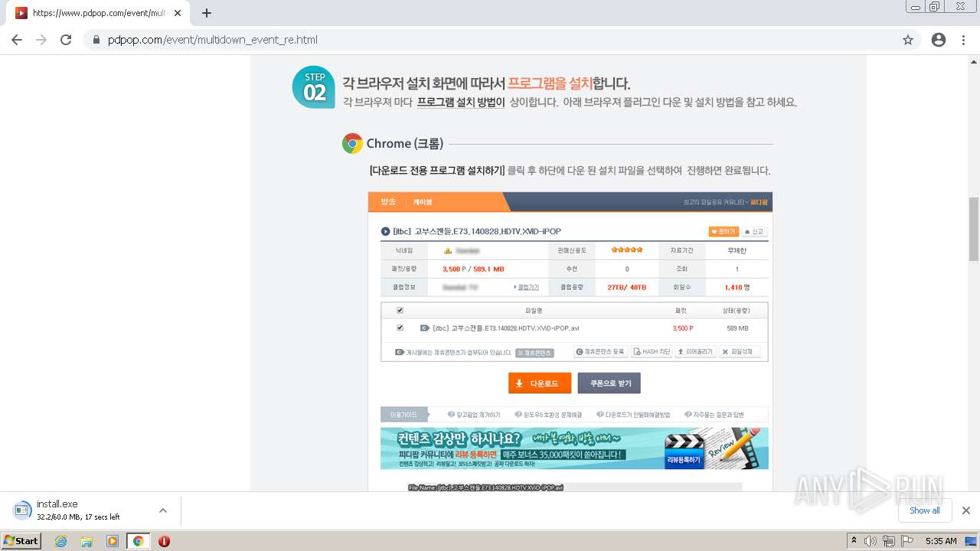Click the 쿠폰으로 받기 button

coord(609,383)
